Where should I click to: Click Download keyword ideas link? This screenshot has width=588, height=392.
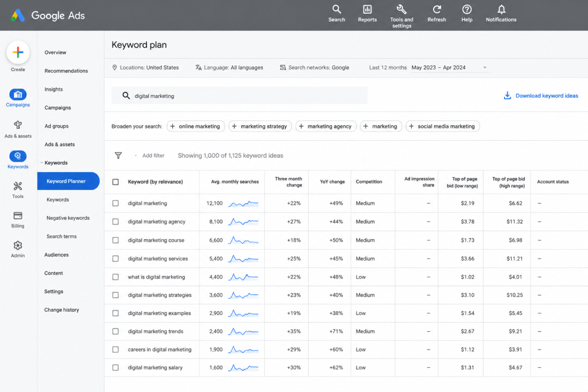pos(547,96)
